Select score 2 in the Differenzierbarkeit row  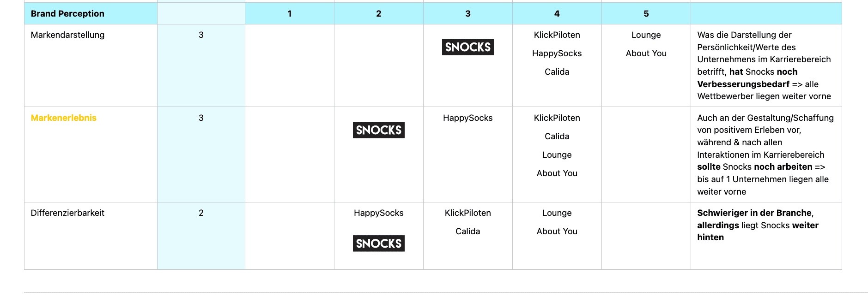[201, 213]
